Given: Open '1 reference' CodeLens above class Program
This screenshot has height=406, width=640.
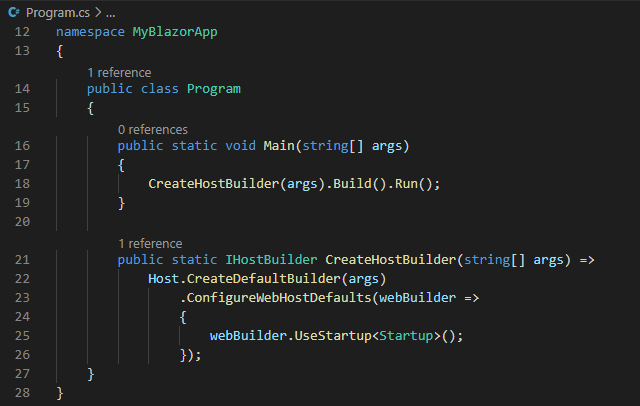Looking at the screenshot, I should [x=119, y=73].
